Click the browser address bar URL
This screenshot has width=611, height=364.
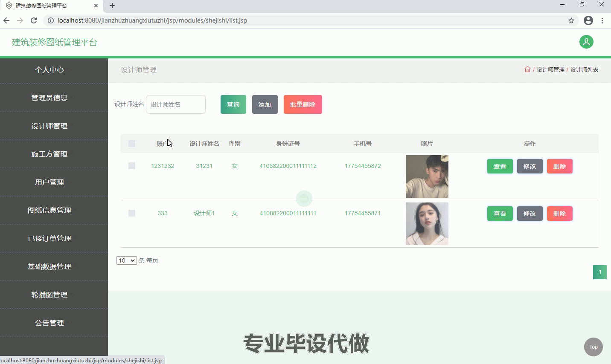(152, 20)
